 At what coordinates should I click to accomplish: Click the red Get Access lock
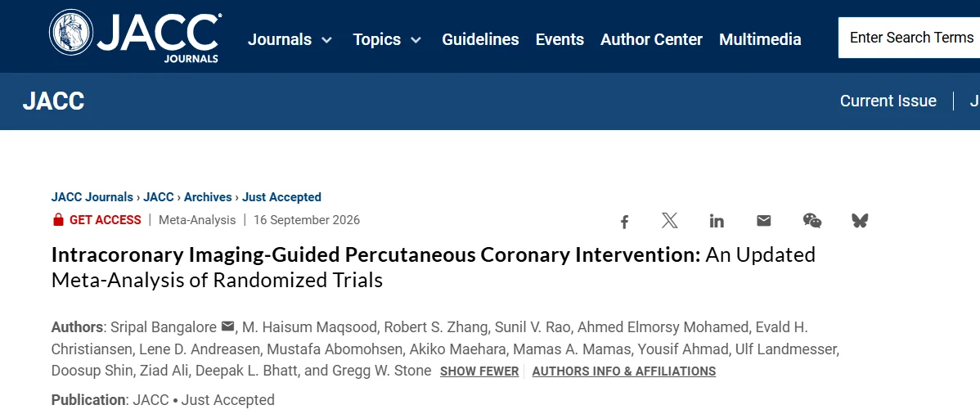click(58, 219)
